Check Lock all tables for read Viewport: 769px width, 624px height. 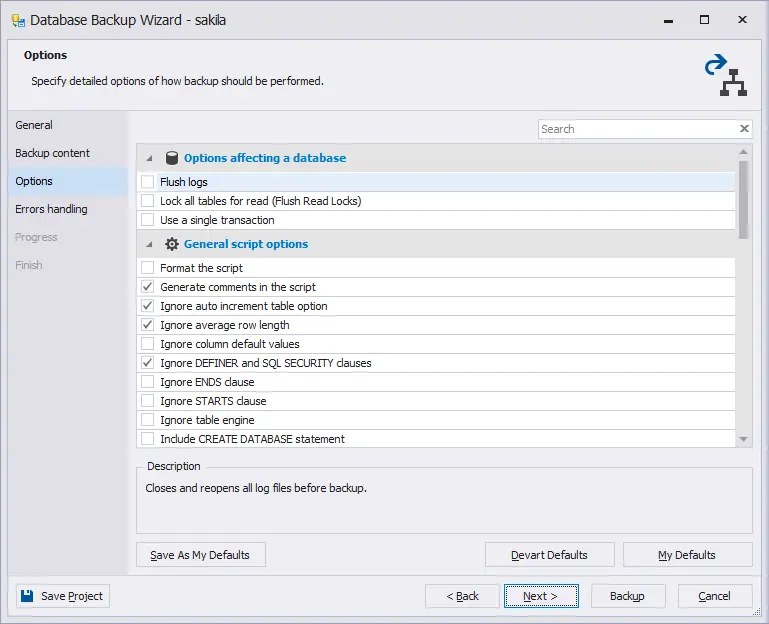(147, 201)
